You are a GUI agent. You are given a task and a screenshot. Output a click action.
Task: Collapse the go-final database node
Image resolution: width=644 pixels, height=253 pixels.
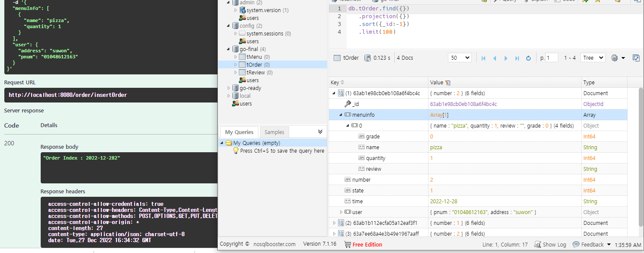[x=229, y=49]
